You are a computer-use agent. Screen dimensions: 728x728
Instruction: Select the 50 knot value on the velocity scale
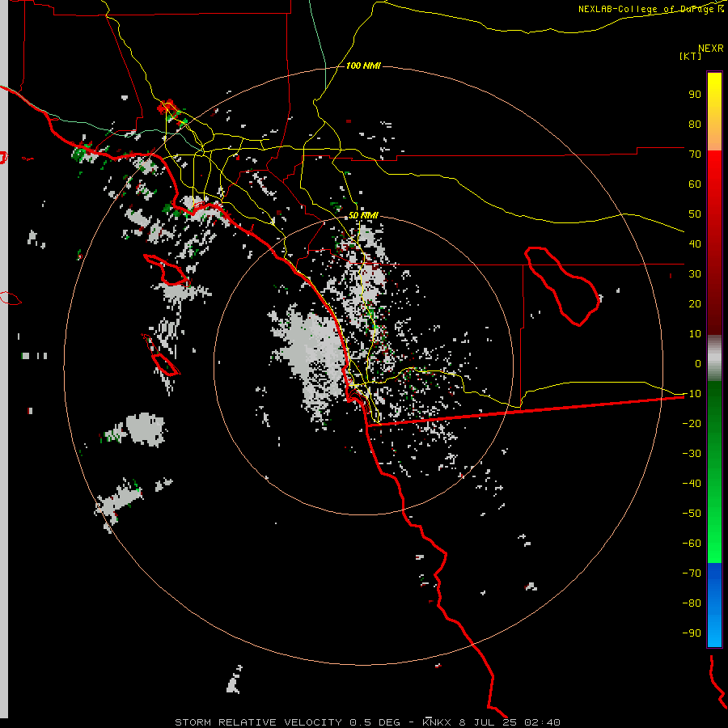[695, 214]
